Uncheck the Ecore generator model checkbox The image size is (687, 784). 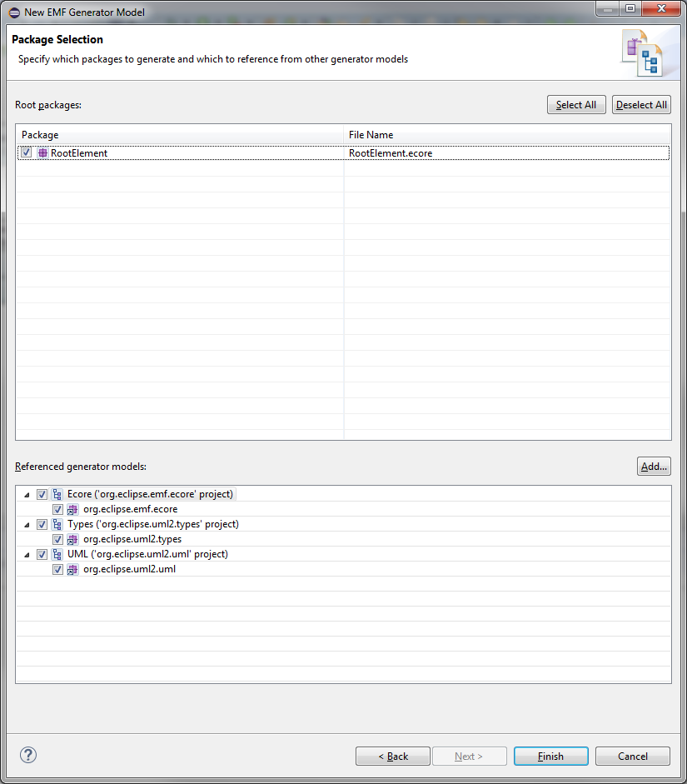tap(42, 495)
